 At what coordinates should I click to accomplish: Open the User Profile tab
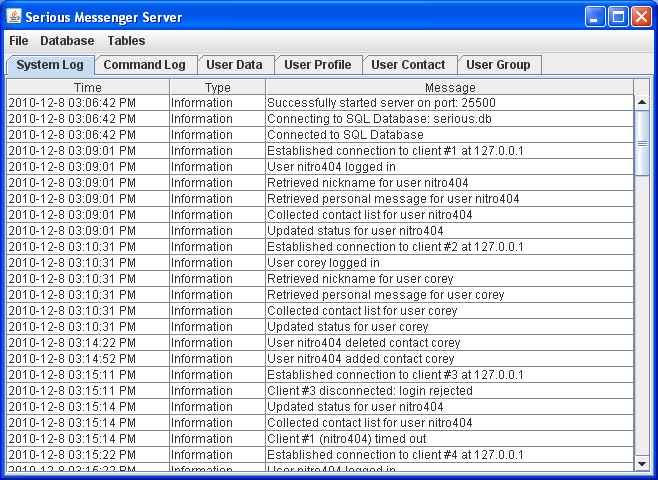pos(317,65)
